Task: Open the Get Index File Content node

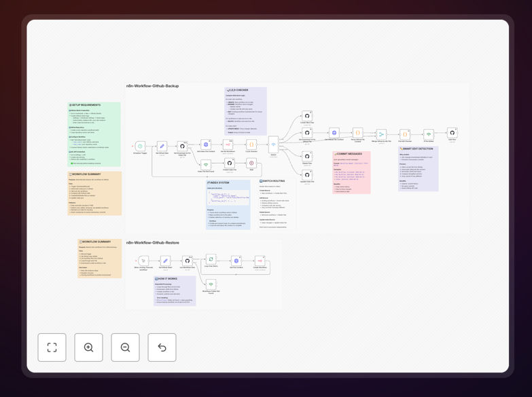Action: tap(206, 145)
